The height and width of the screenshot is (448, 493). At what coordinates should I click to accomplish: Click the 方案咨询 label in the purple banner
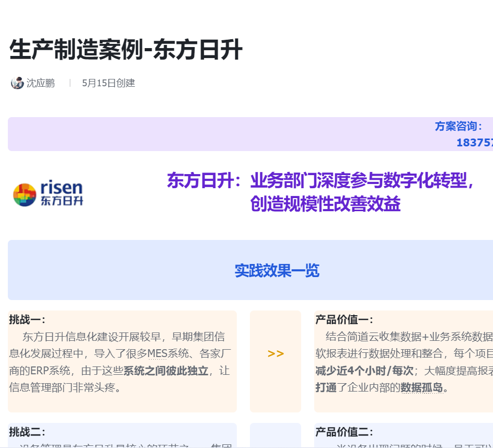click(x=458, y=126)
